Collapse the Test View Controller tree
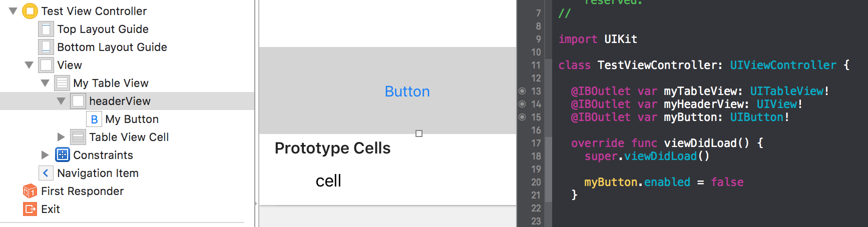This screenshot has height=227, width=868. point(13,11)
